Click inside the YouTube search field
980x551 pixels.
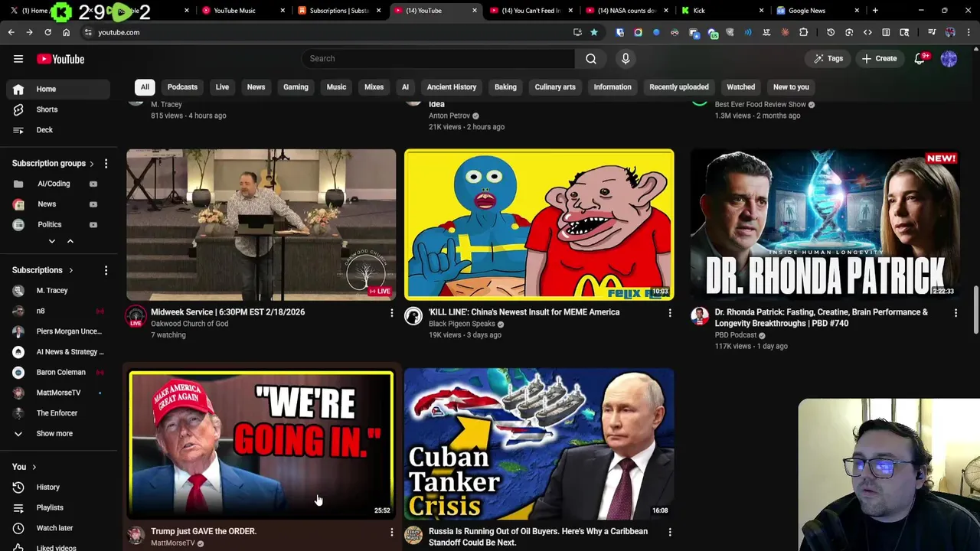click(438, 58)
